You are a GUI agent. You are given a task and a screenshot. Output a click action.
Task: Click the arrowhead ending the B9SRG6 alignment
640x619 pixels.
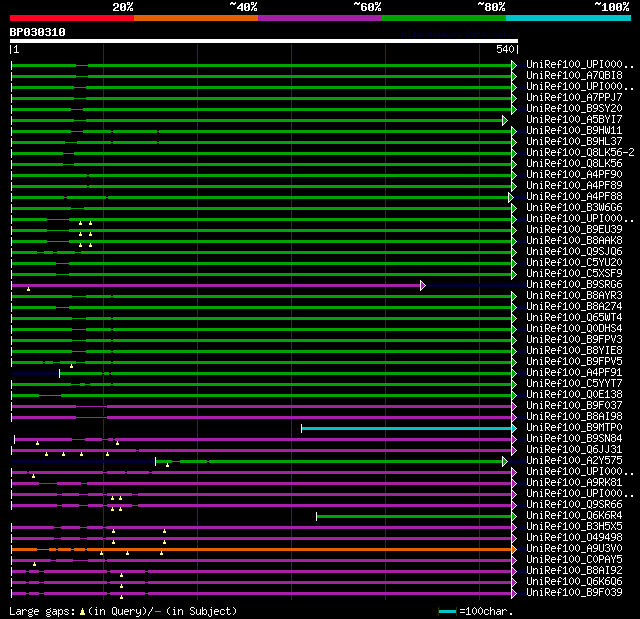423,286
